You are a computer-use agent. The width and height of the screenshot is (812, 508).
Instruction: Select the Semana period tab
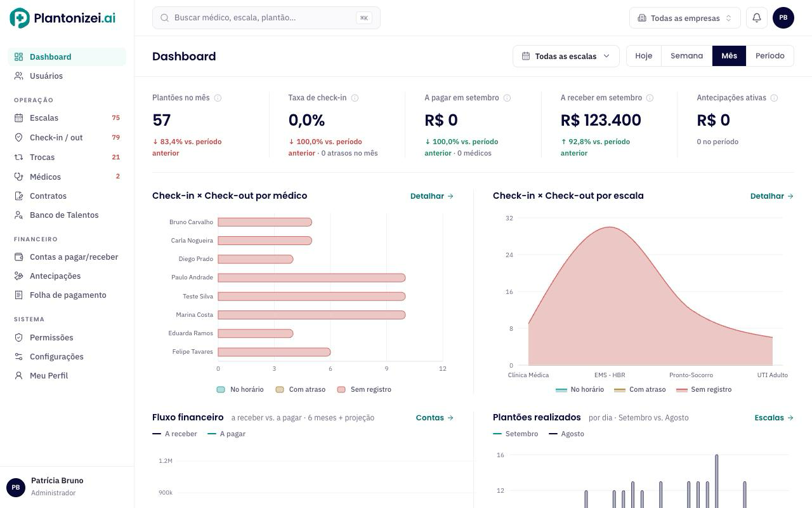[x=686, y=56]
